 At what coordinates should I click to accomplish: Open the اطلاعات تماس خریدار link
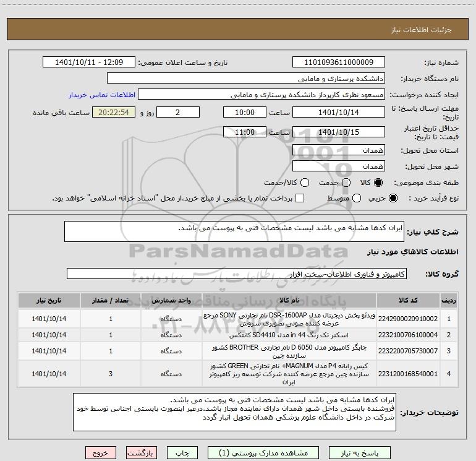point(102,95)
